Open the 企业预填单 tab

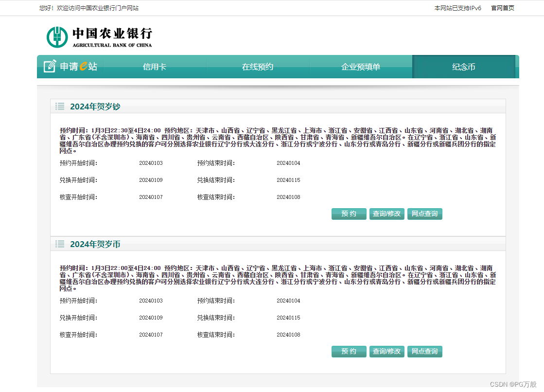361,67
